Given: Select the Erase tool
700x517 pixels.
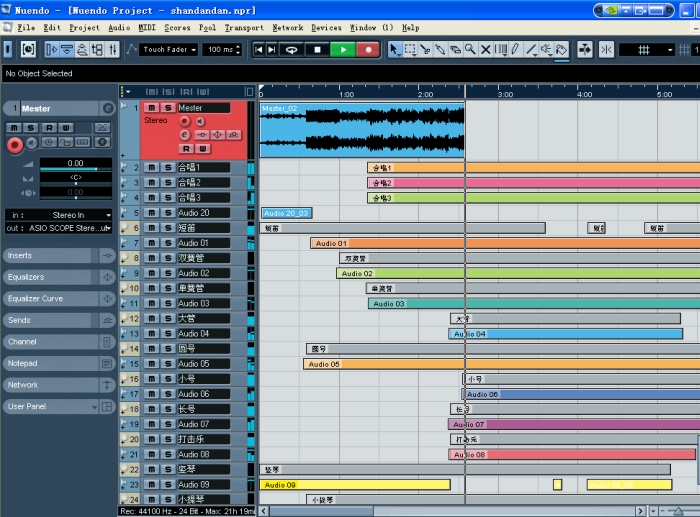Looking at the screenshot, I should [455, 49].
